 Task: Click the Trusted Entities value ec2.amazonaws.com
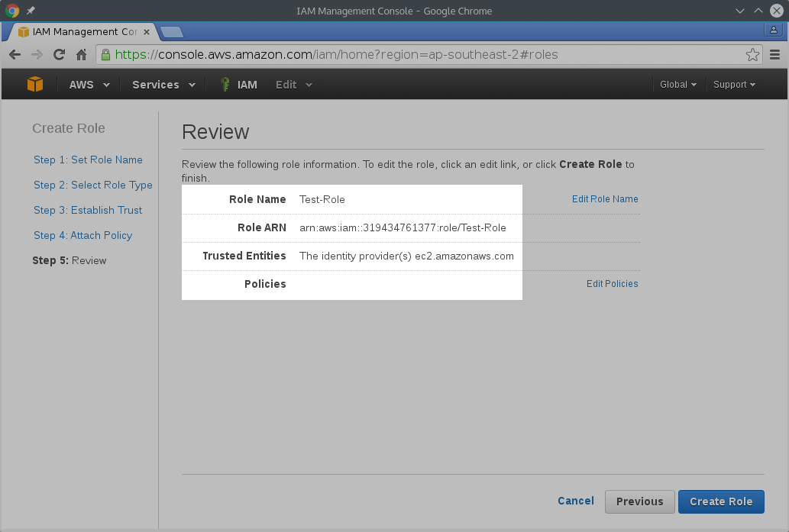[406, 256]
